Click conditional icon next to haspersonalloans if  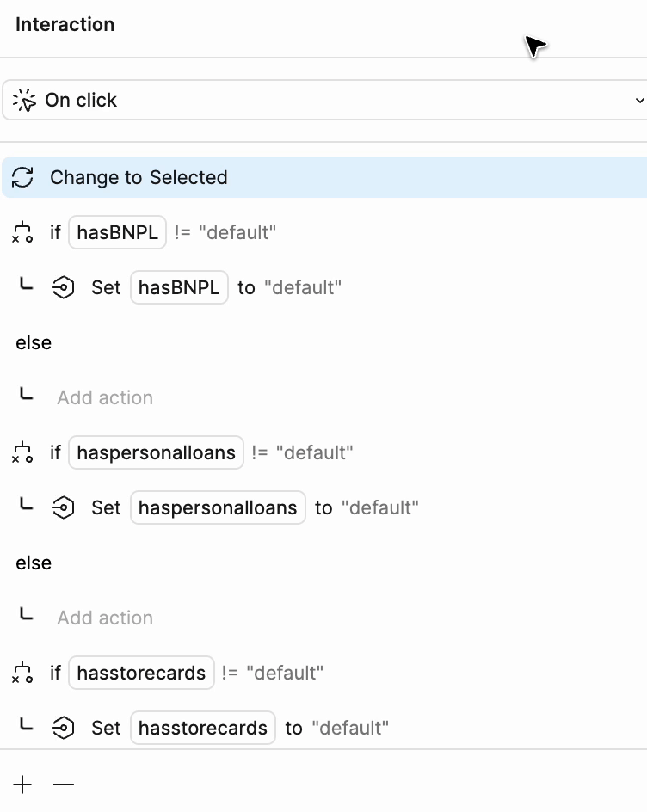(22, 452)
